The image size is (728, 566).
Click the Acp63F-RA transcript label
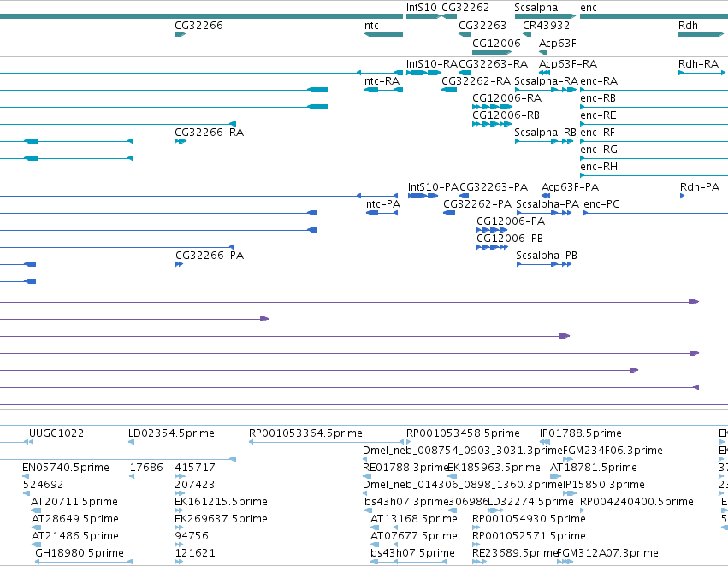[568, 64]
